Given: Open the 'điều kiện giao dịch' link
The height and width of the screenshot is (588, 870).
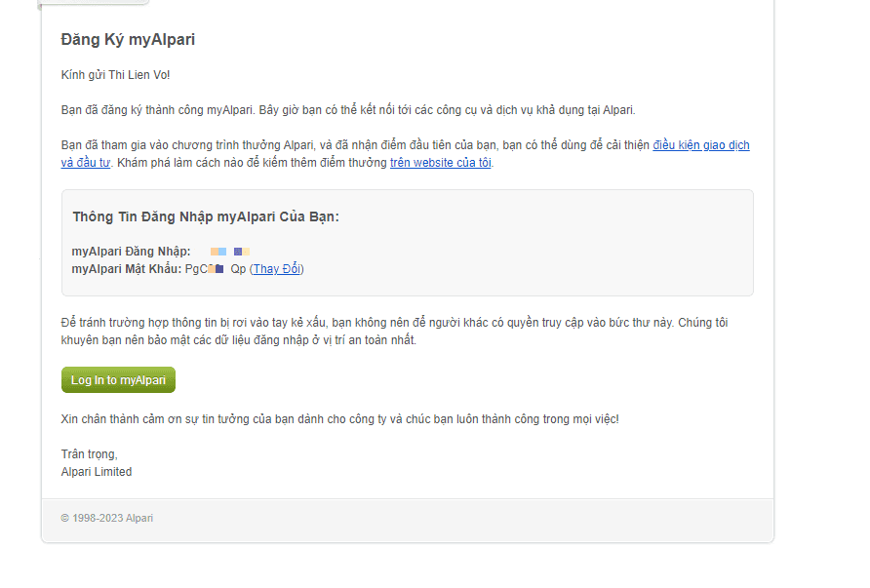Looking at the screenshot, I should click(700, 145).
